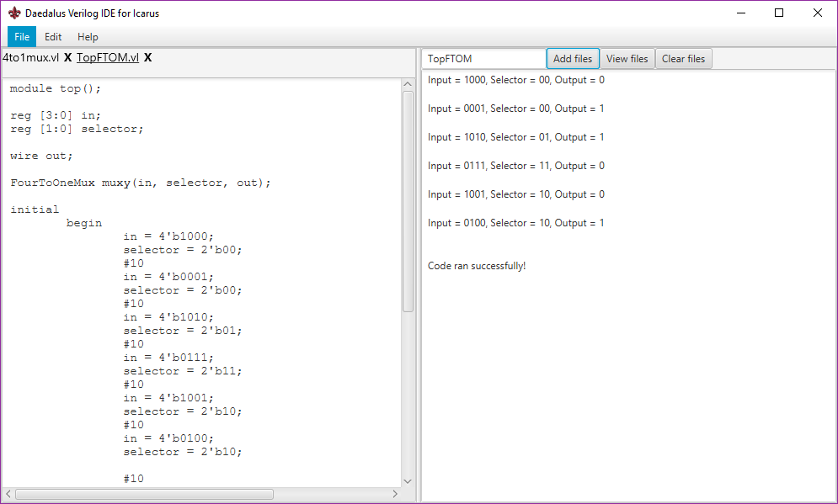Close the TopFTOM.vl tab
The height and width of the screenshot is (504, 838).
(x=148, y=58)
